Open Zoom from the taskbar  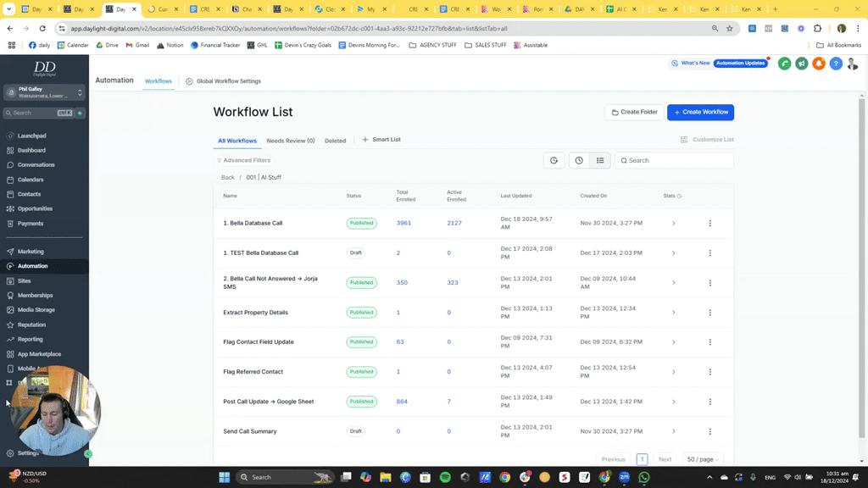point(625,477)
